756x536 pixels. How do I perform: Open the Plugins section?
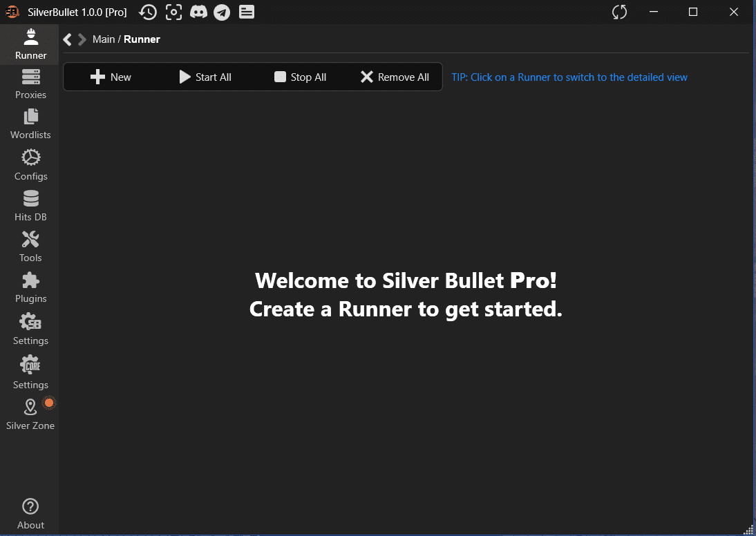tap(30, 287)
